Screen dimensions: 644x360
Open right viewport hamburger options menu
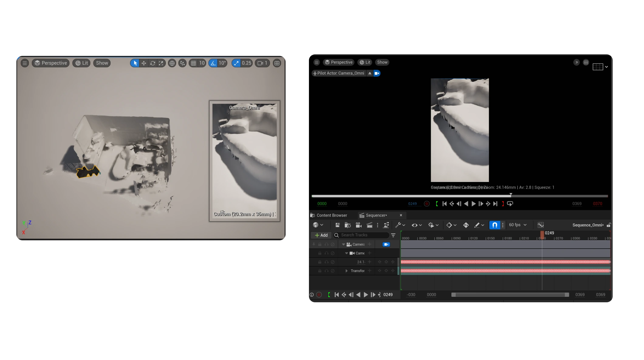tap(317, 62)
